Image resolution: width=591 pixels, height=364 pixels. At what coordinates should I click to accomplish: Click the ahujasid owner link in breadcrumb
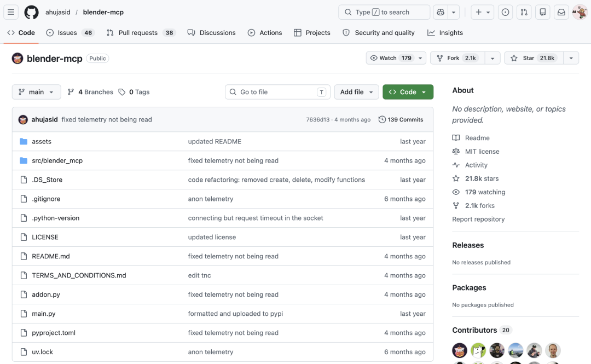[x=57, y=12]
